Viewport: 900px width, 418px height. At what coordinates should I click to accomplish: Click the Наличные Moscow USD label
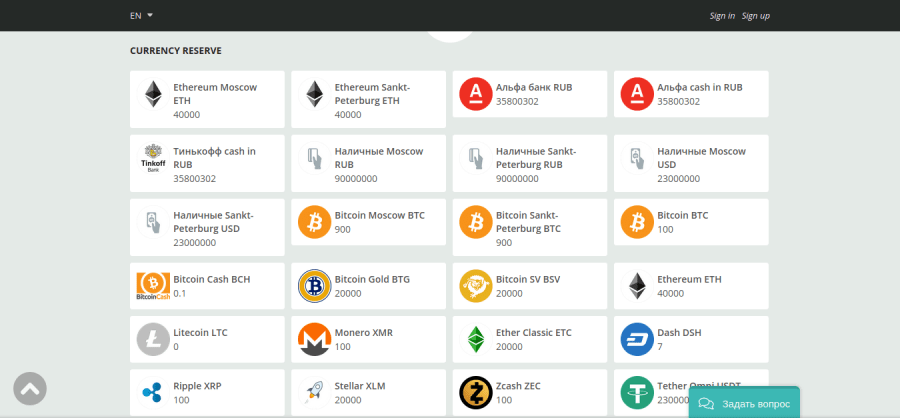point(701,158)
